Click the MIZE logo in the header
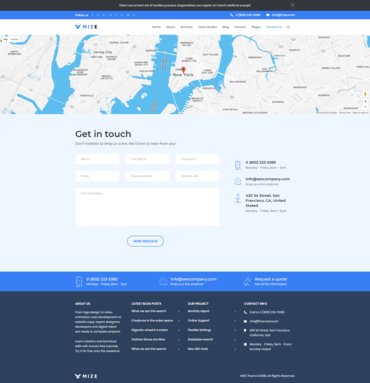Image resolution: width=370 pixels, height=383 pixels. click(86, 27)
